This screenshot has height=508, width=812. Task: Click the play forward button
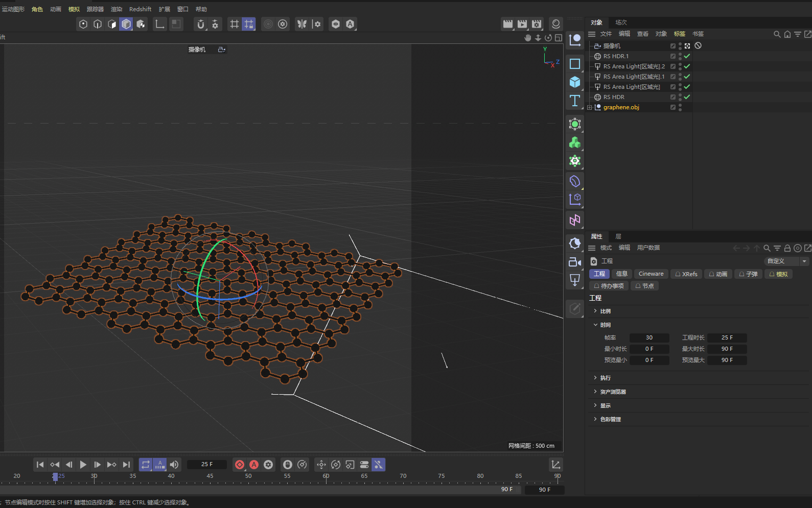[83, 465]
